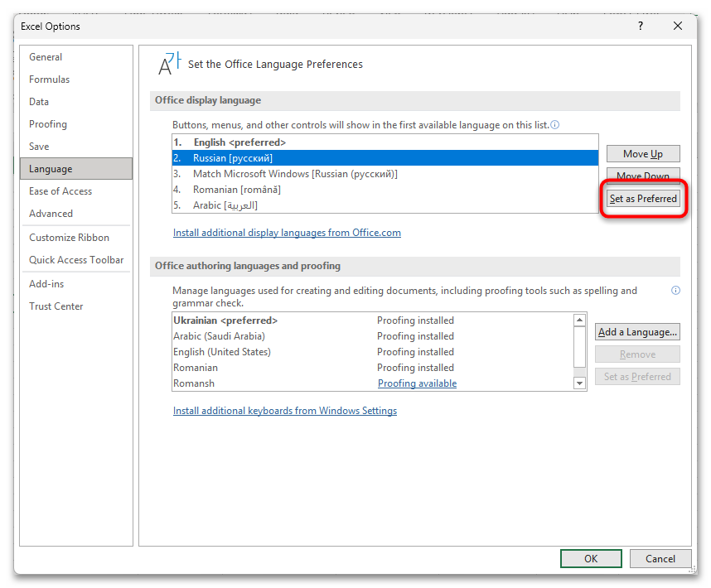Select Romanian authoring language row
Screen dimensions: 711x588
[373, 368]
